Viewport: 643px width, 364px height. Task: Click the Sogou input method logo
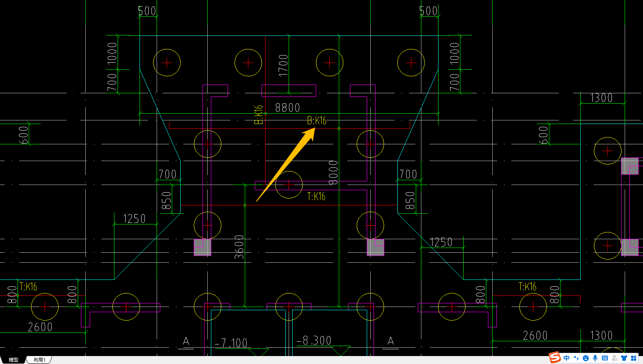(555, 358)
